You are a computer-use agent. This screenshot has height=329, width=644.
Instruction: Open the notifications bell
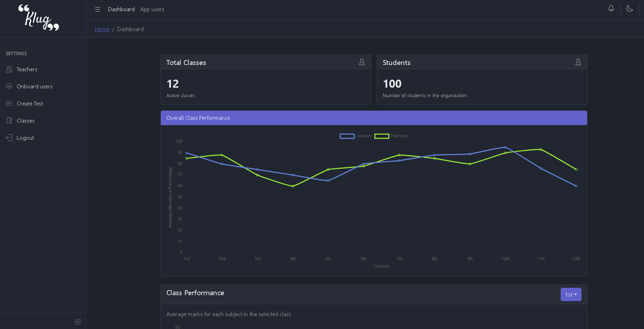click(x=611, y=8)
